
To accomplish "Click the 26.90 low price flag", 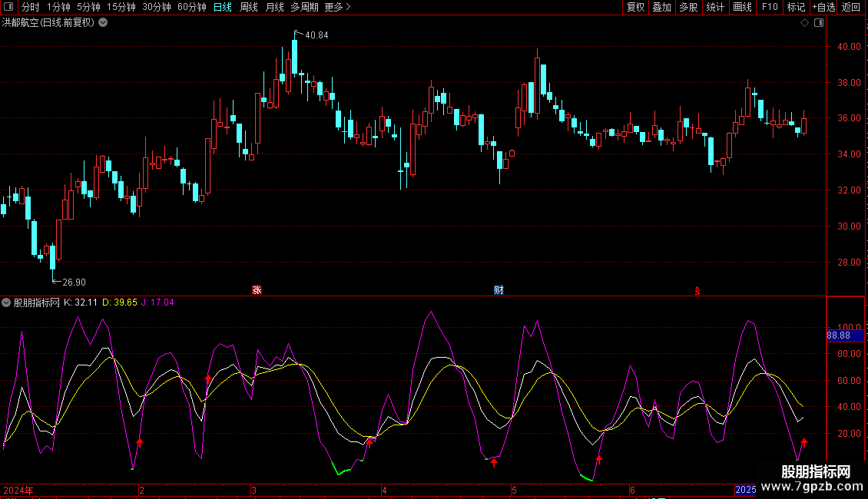I will click(74, 282).
